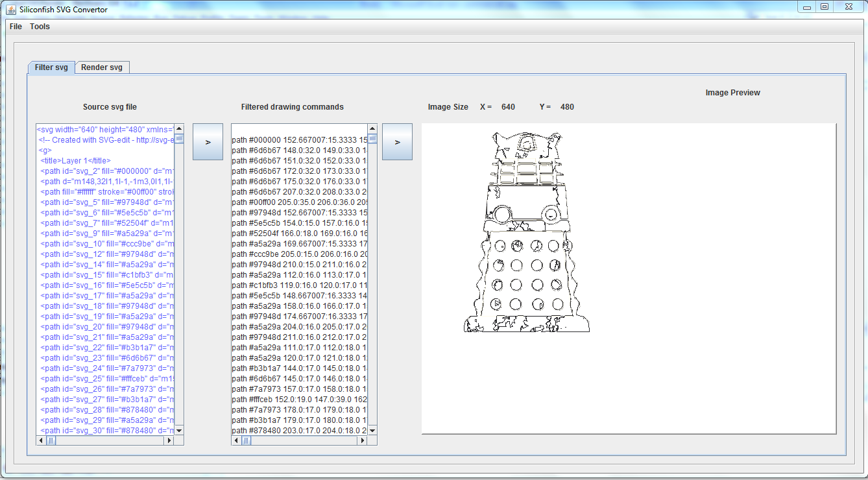Click the 'path #878480 203.0:17.0' command

(x=299, y=430)
